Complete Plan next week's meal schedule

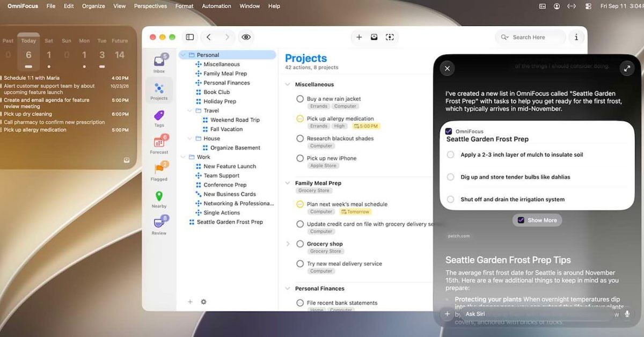pos(300,204)
